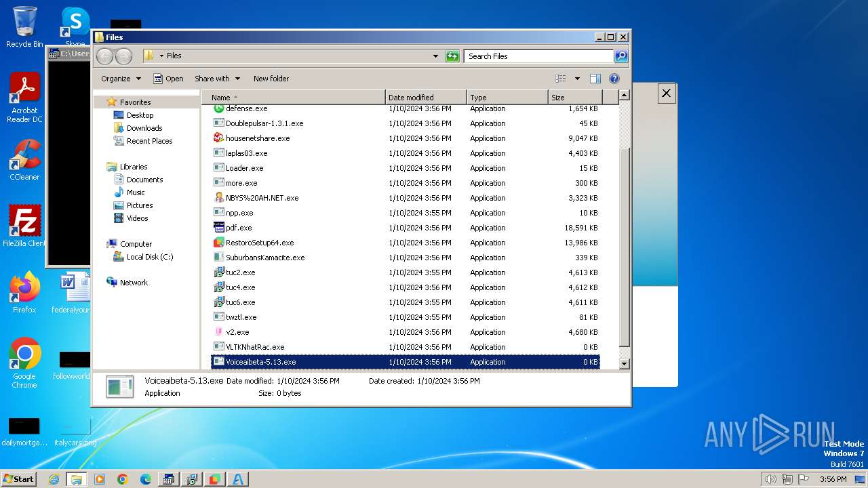Open the Music library
Screen dimensions: 868x488
click(135, 192)
